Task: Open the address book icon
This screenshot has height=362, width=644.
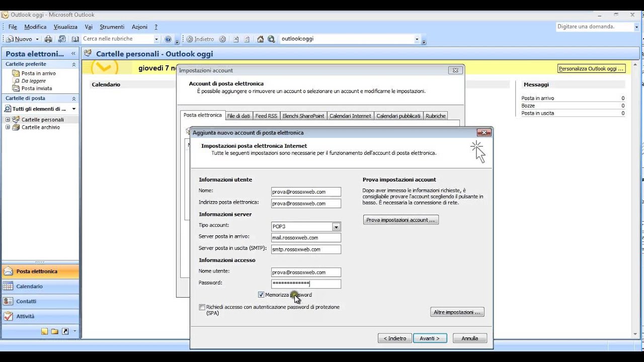Action: 75,39
